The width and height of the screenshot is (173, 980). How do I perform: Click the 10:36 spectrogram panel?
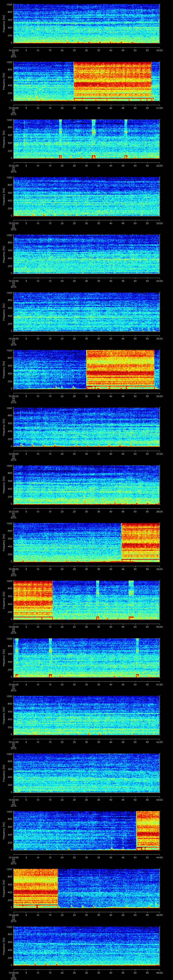[x=87, y=427]
